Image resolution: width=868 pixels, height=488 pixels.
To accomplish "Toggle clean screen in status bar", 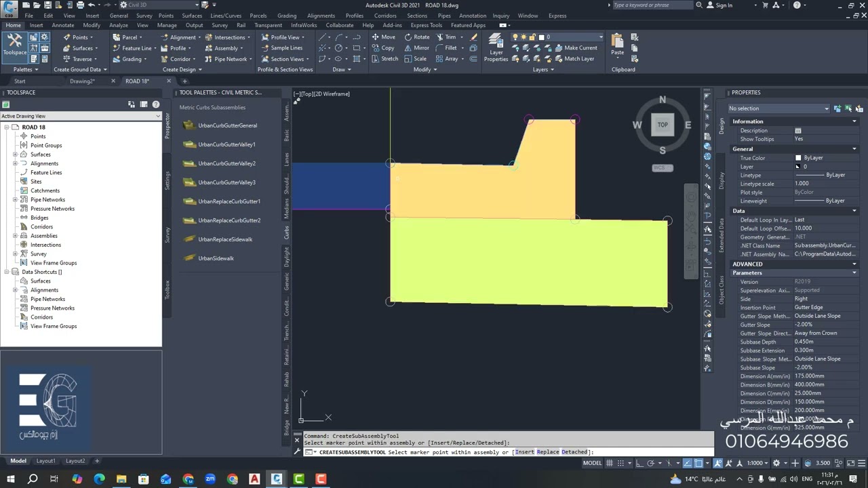I will (x=850, y=463).
